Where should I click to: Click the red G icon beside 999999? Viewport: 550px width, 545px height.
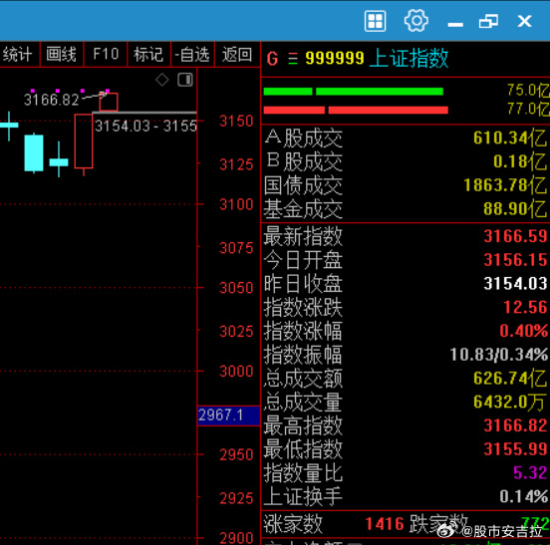(x=272, y=59)
